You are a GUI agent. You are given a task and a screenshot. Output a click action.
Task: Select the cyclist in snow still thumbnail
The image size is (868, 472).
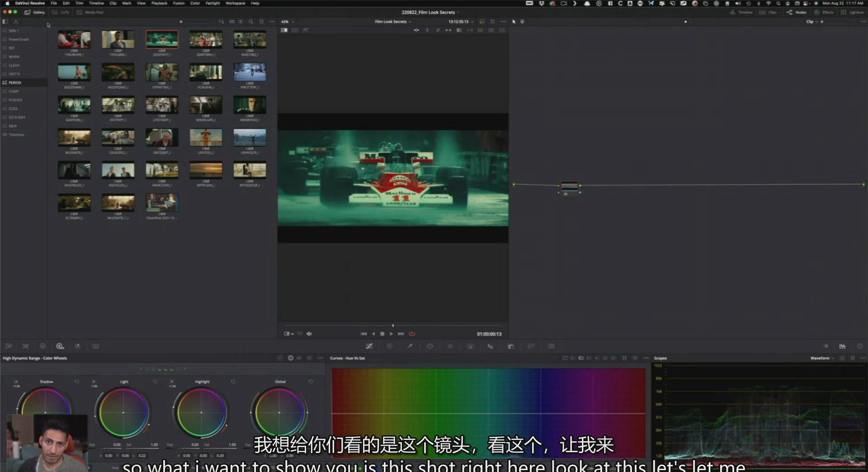(x=250, y=72)
